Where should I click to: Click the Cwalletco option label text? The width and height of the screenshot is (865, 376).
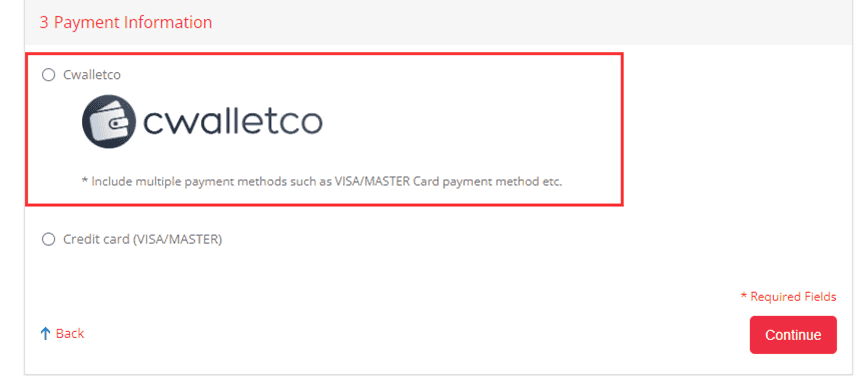(92, 74)
